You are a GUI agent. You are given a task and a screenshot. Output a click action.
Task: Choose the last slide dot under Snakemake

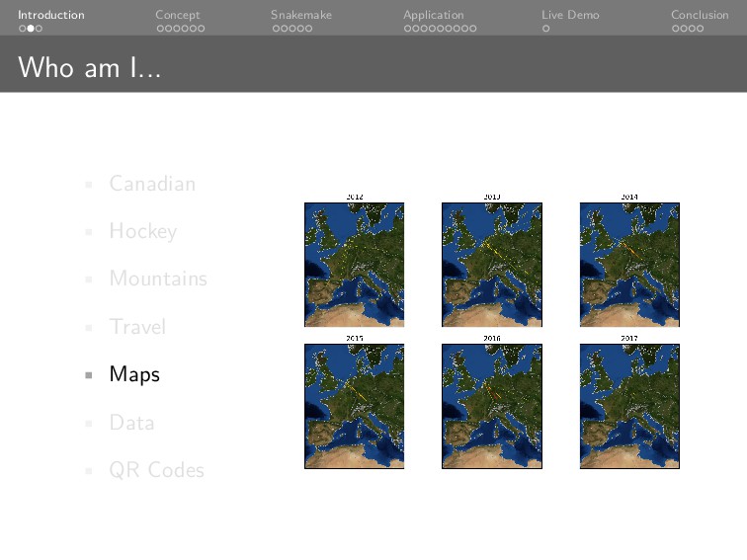[x=308, y=29]
